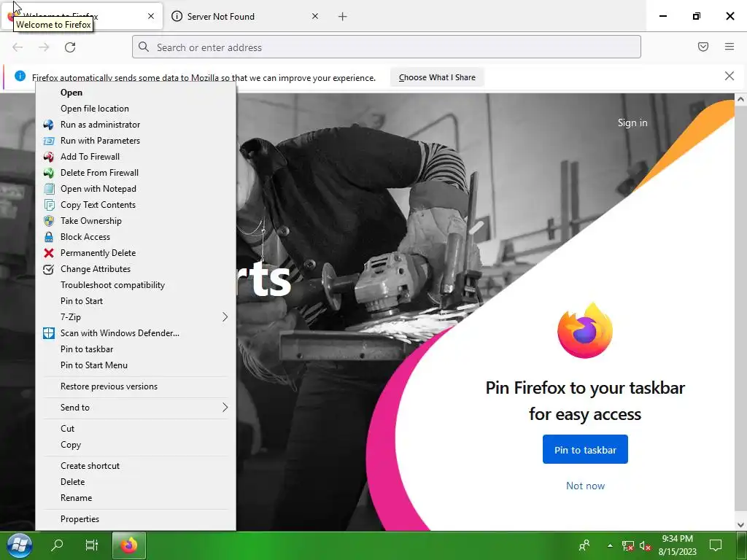This screenshot has height=560, width=747.
Task: Click the scrollbar up arrow
Action: pyautogui.click(x=740, y=99)
